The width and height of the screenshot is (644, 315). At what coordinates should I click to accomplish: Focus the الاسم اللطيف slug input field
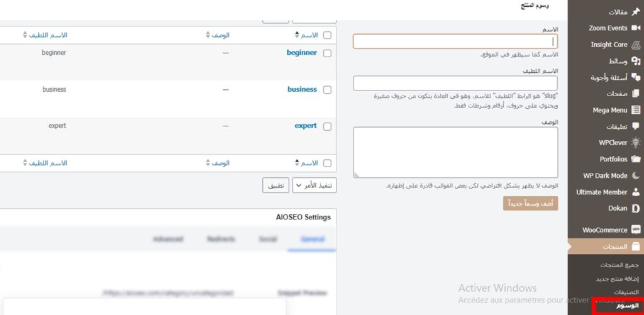[x=455, y=84]
